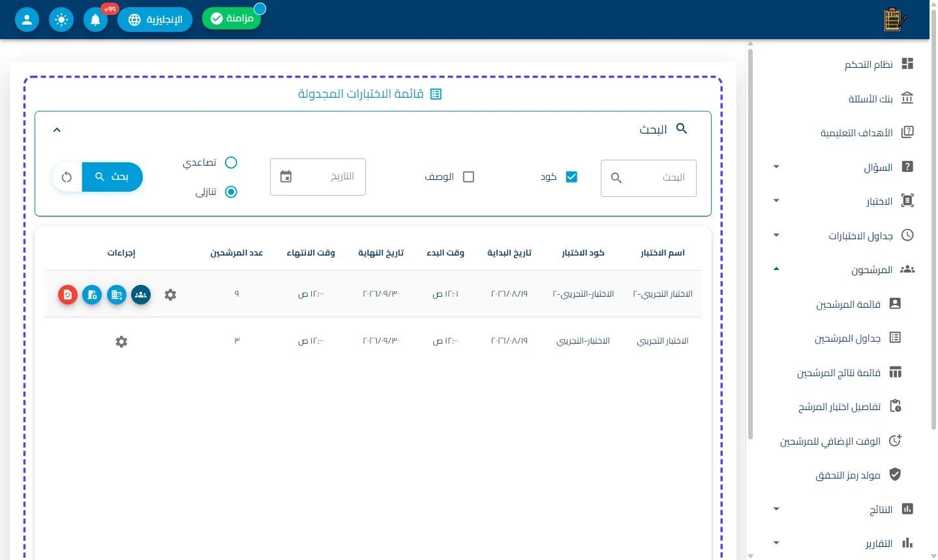Click the add-building action icon

tap(117, 295)
